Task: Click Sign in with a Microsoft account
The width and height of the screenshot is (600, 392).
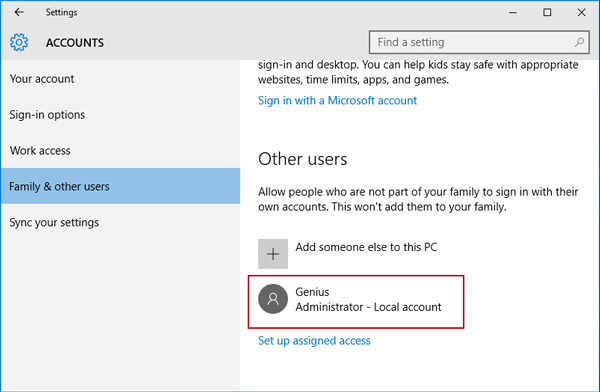Action: point(337,100)
